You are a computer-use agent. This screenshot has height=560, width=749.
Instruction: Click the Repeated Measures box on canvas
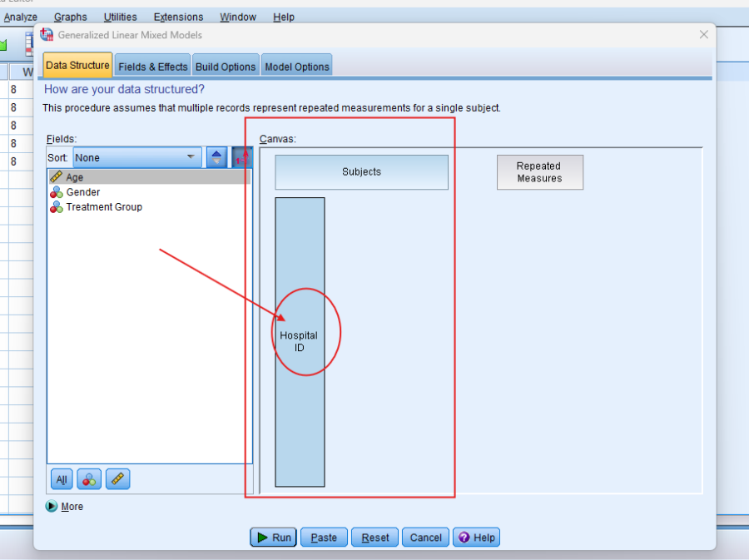point(539,172)
